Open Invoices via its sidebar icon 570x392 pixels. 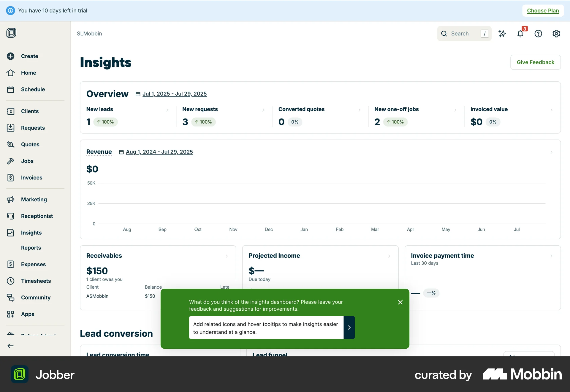pos(11,178)
